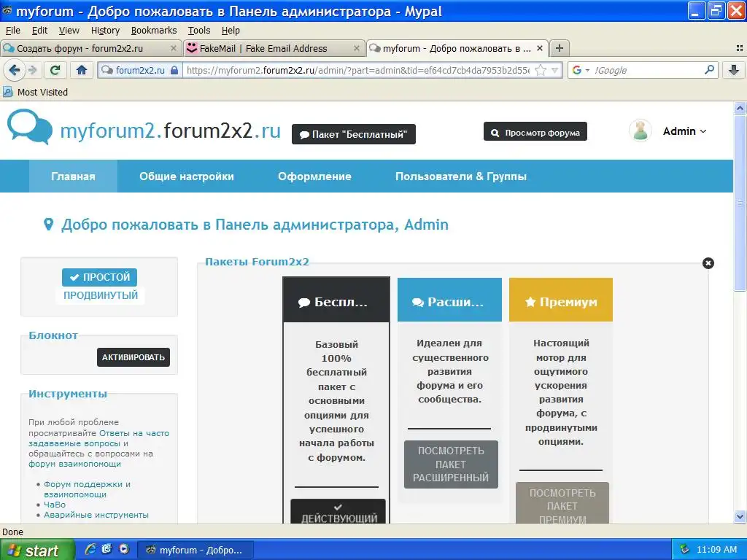Open Форум поддержки и взаимопомощи link
The image size is (747, 560).
click(x=88, y=489)
